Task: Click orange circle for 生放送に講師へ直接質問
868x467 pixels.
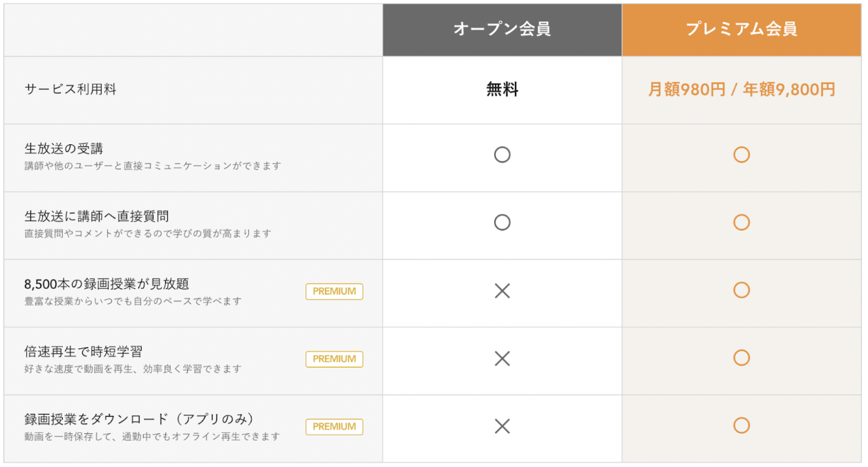Action: point(741,222)
